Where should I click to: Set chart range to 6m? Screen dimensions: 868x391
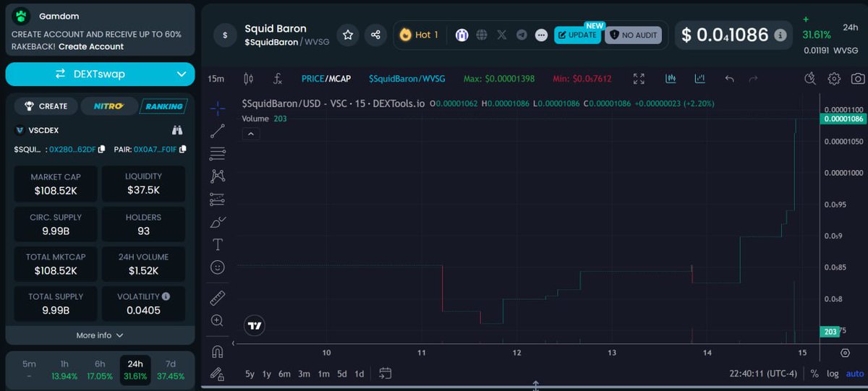point(284,374)
